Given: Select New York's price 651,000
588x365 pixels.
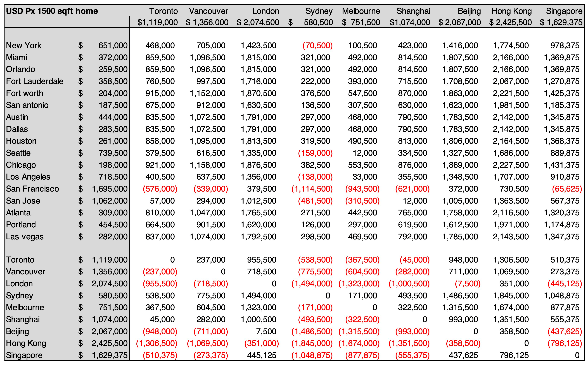Looking at the screenshot, I should [113, 45].
